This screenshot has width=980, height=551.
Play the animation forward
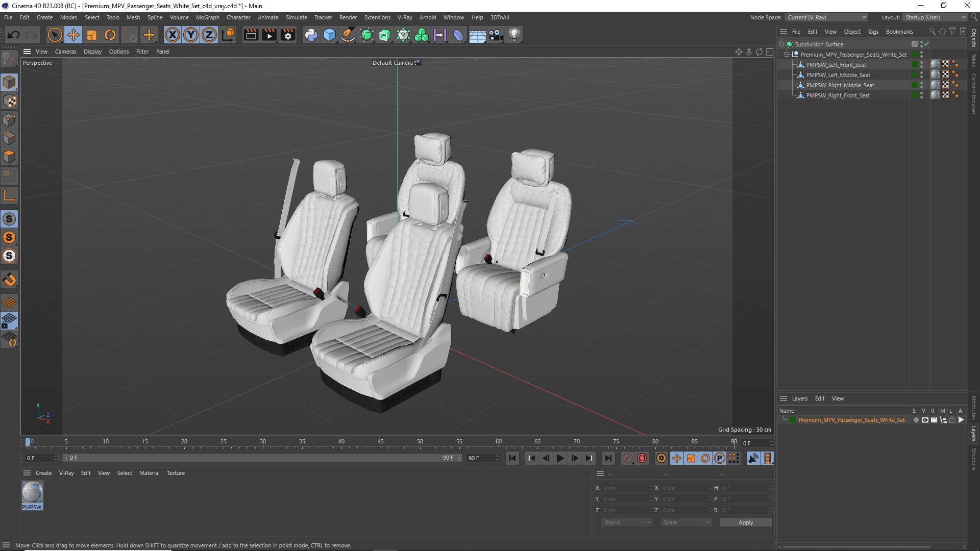pyautogui.click(x=560, y=458)
